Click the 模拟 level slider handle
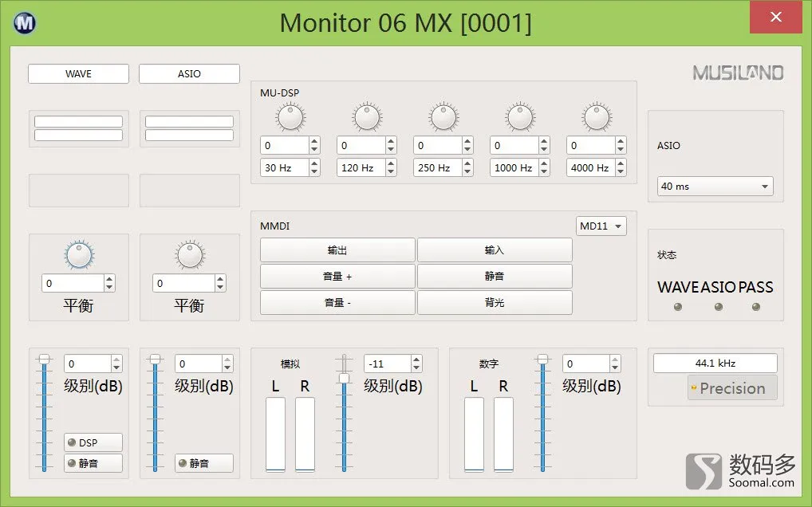The height and width of the screenshot is (507, 812). click(x=344, y=378)
